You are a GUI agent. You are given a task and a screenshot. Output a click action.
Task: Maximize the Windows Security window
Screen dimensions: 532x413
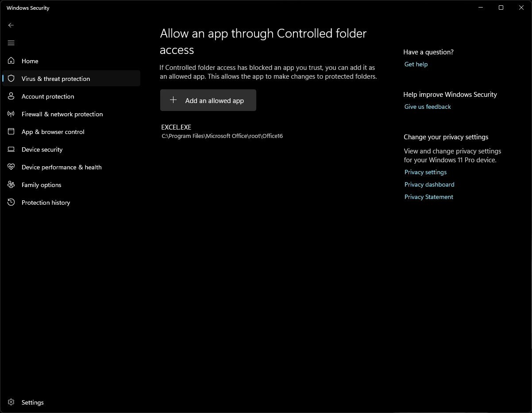(501, 8)
